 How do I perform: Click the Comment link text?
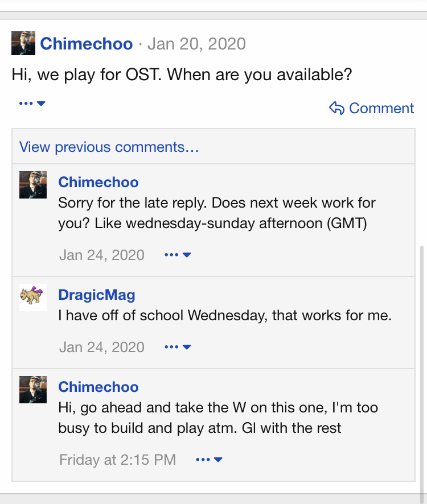coord(381,108)
